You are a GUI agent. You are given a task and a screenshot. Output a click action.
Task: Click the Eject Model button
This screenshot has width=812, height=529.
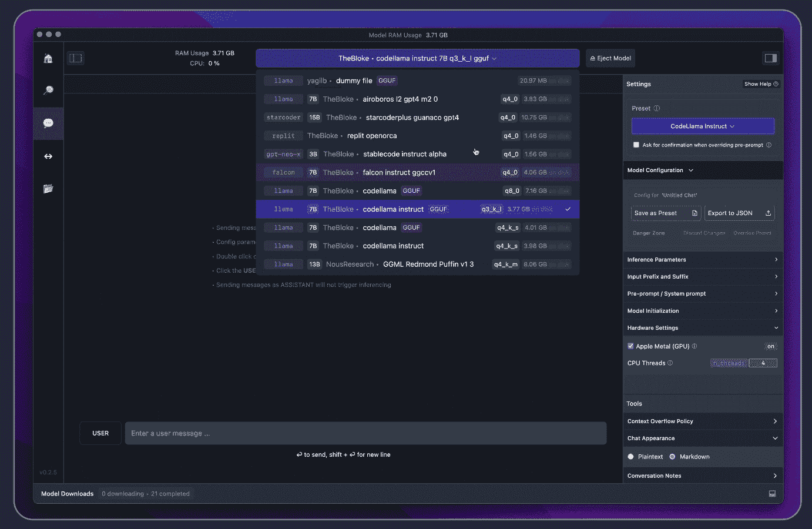click(x=610, y=58)
